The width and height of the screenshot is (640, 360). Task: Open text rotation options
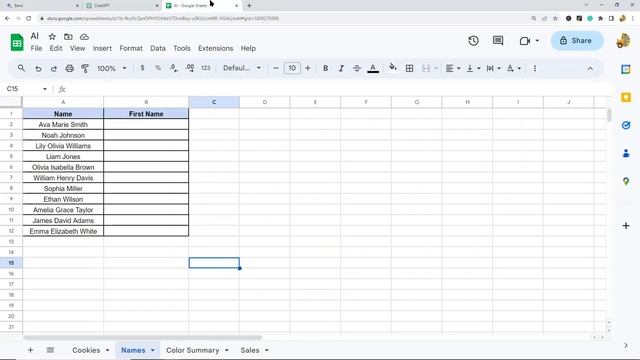click(513, 68)
